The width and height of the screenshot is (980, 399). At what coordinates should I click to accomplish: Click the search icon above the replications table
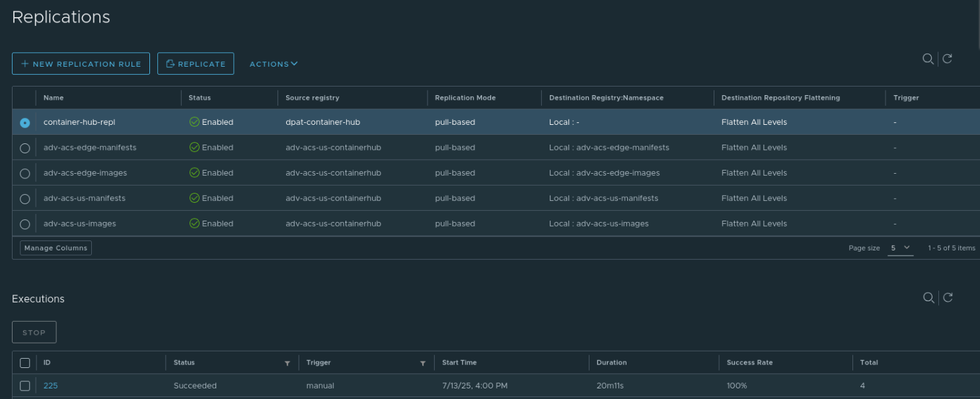point(928,59)
